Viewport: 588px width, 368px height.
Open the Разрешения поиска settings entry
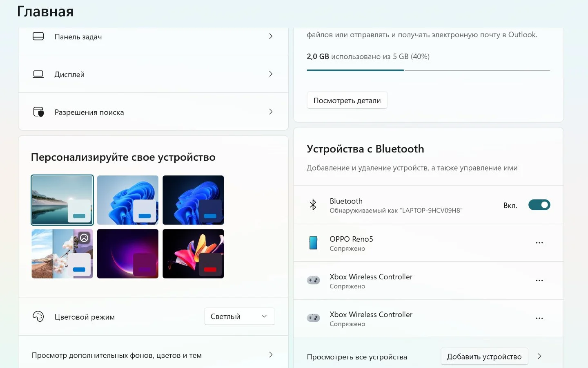click(x=153, y=112)
